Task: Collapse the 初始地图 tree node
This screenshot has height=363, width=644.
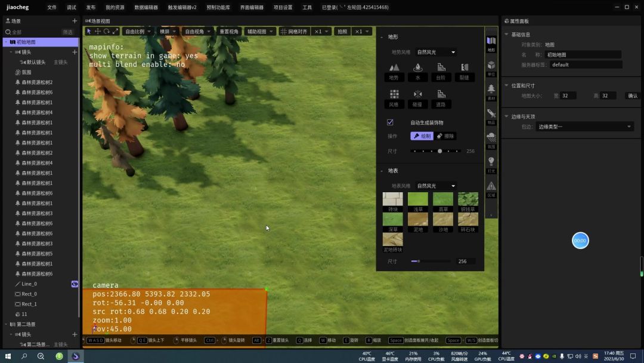Action: (6, 42)
